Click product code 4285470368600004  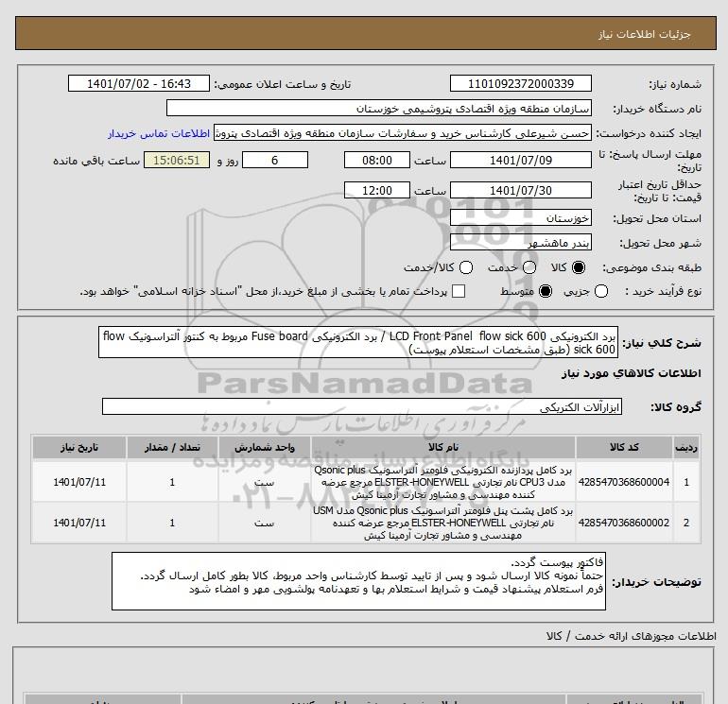click(624, 482)
